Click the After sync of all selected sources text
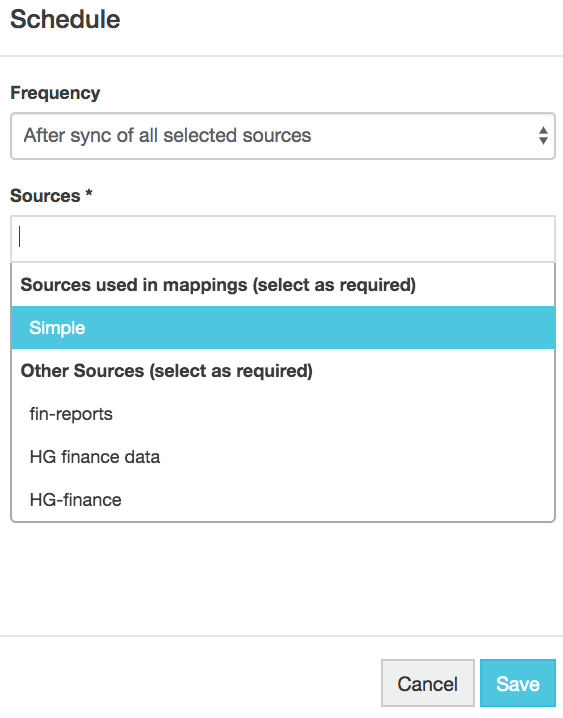This screenshot has width=563, height=718. coord(167,136)
